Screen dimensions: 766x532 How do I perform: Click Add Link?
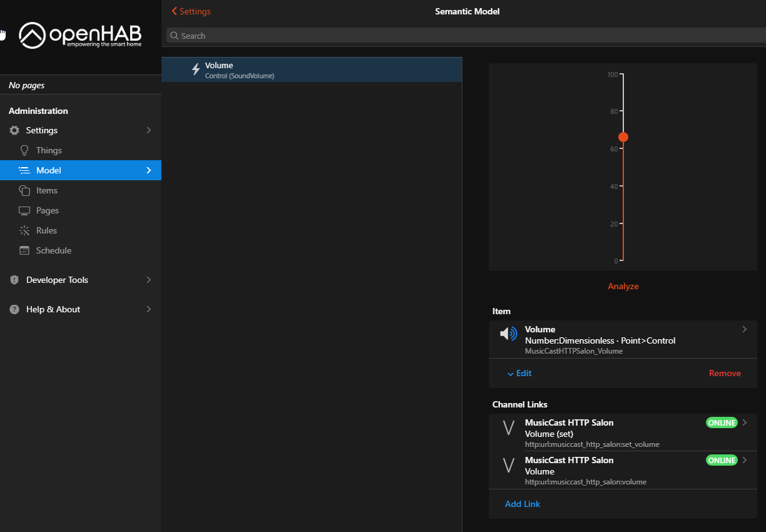click(x=523, y=504)
